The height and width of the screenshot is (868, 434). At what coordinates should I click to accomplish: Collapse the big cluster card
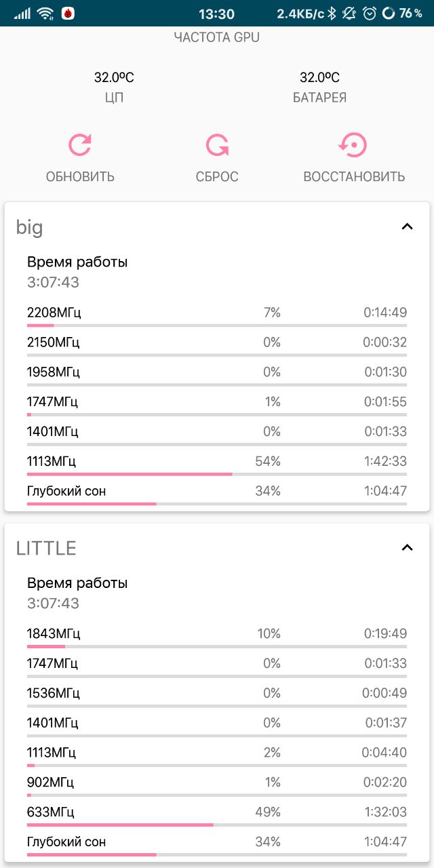pyautogui.click(x=407, y=226)
